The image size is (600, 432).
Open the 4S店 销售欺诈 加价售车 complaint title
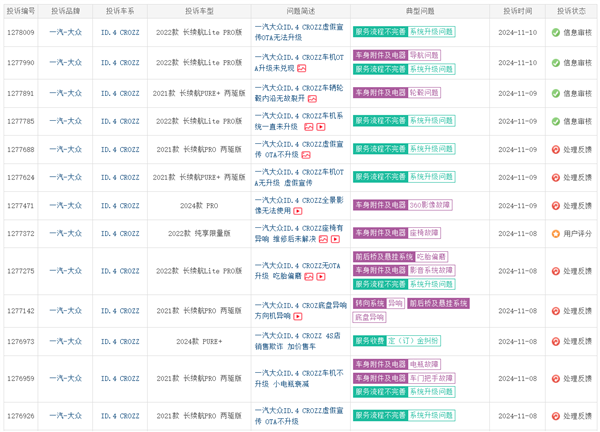(x=300, y=341)
